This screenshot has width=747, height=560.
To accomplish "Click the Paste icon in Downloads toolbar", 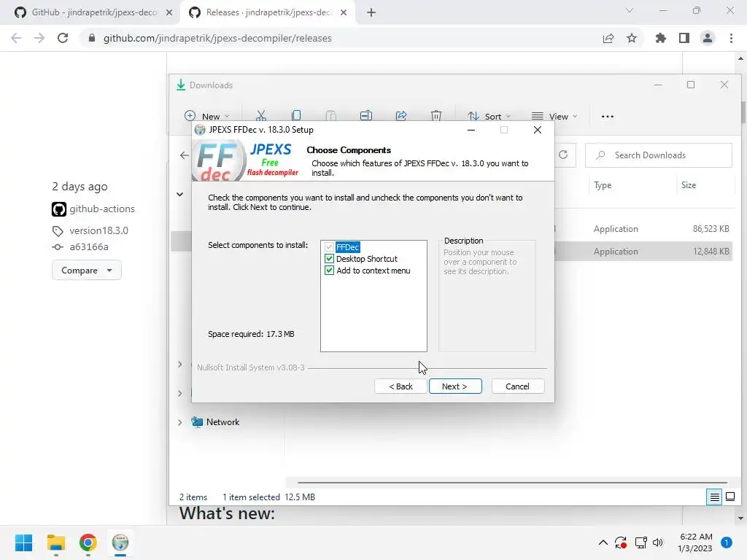I will click(331, 116).
